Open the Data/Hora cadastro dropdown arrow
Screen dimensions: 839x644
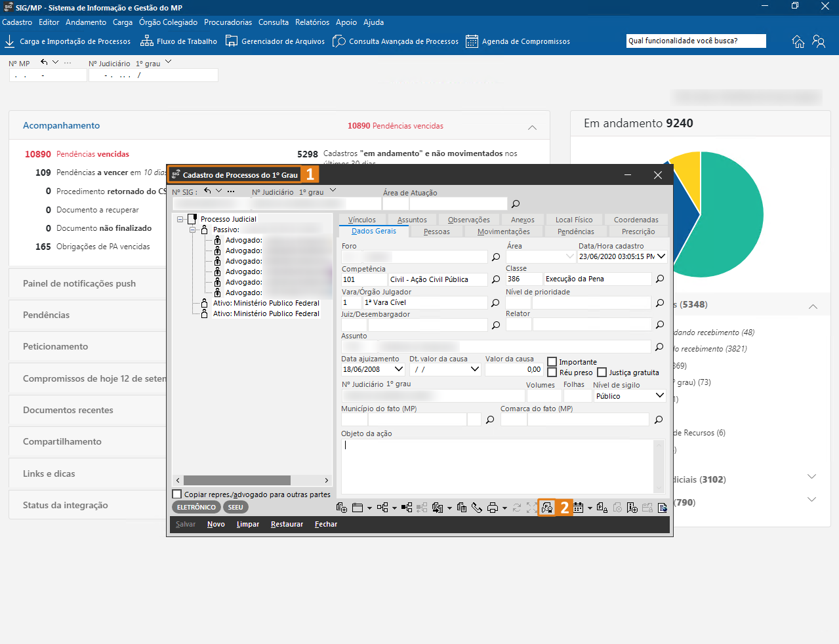click(x=661, y=256)
